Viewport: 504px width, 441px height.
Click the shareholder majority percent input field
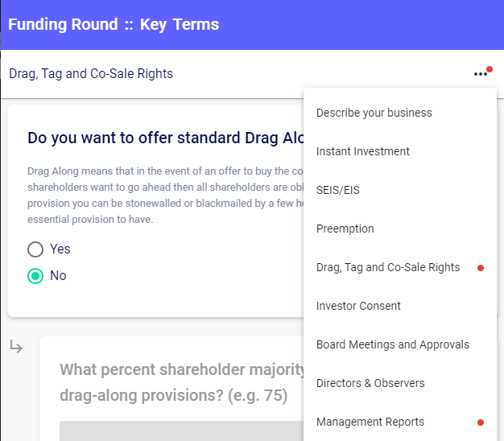pyautogui.click(x=181, y=431)
